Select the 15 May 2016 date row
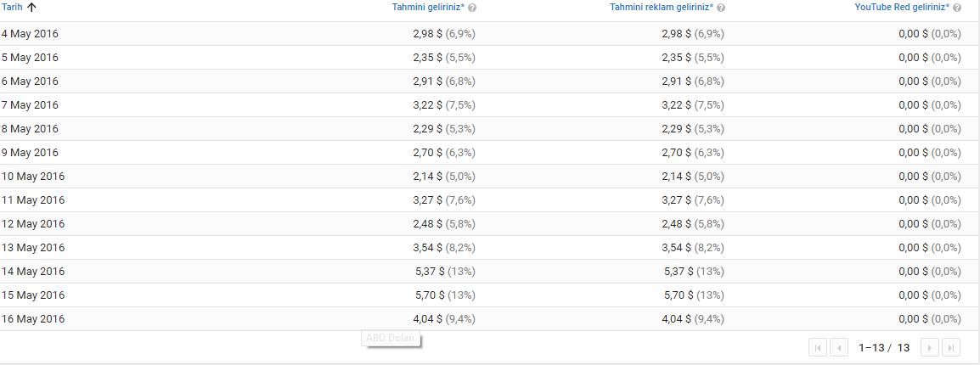The image size is (980, 365). [490, 295]
